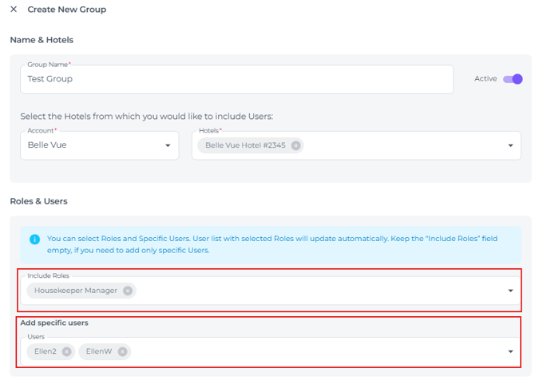Click the EllenW user chip
Screen dimensions: 535x392
(x=105, y=351)
